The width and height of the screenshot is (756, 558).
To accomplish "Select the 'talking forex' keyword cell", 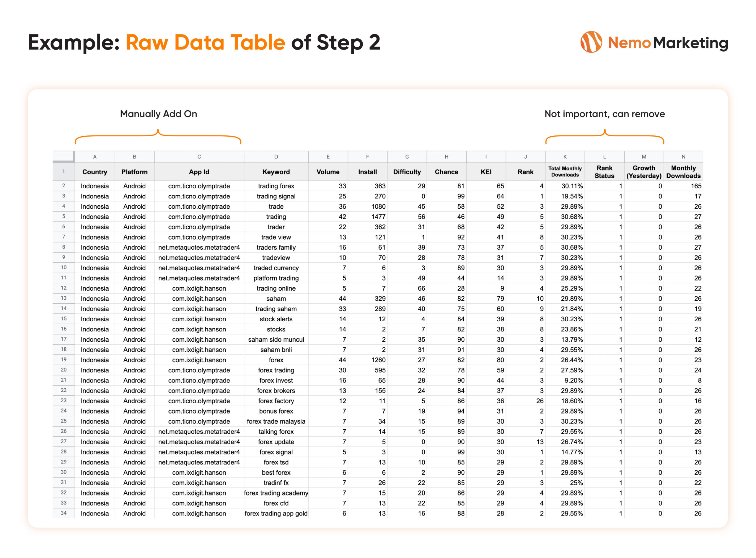I will point(276,431).
